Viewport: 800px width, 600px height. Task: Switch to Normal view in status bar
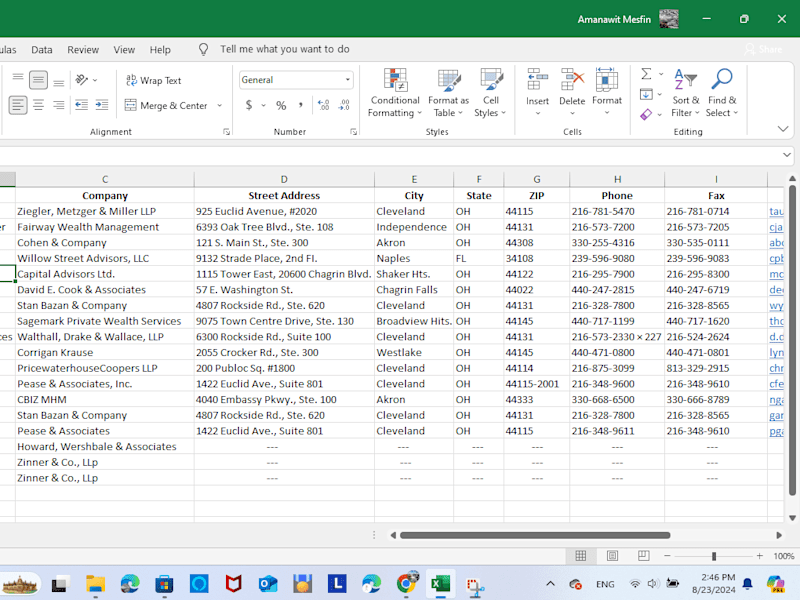pos(581,556)
